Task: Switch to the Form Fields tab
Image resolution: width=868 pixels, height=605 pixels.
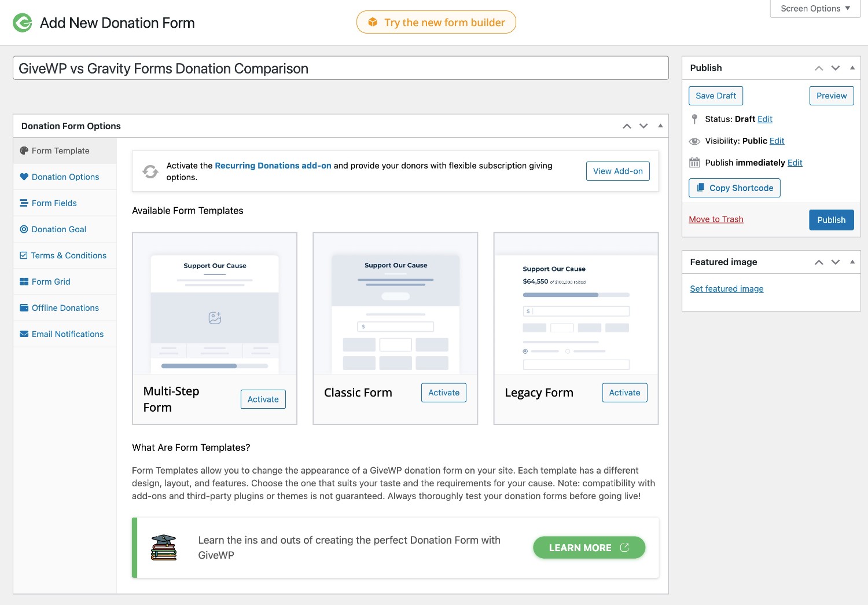Action: tap(65, 203)
